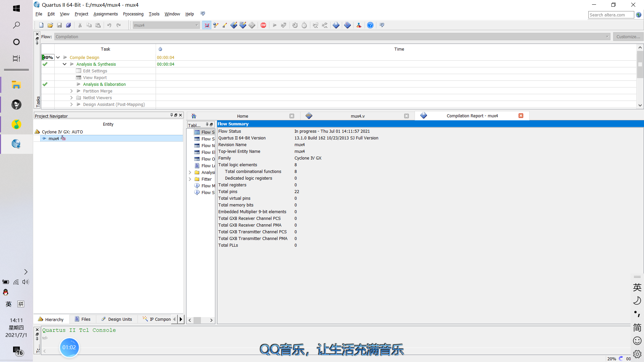Open the Assignments menu
The height and width of the screenshot is (362, 644).
point(105,14)
